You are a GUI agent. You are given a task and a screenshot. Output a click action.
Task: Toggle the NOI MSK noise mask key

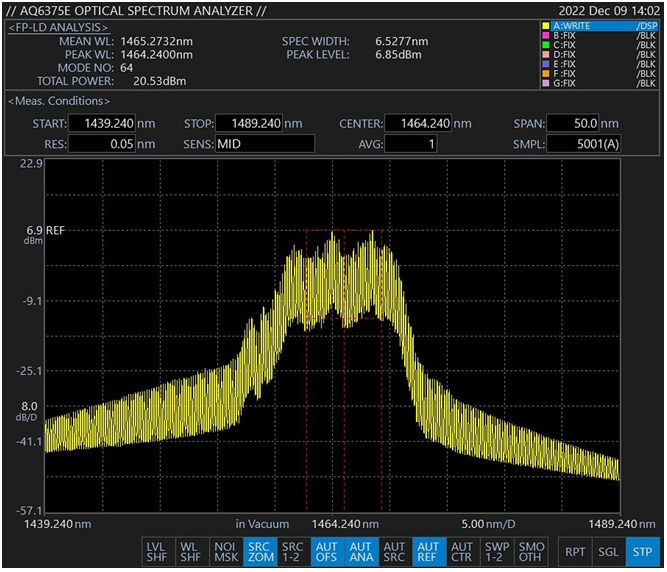(226, 552)
